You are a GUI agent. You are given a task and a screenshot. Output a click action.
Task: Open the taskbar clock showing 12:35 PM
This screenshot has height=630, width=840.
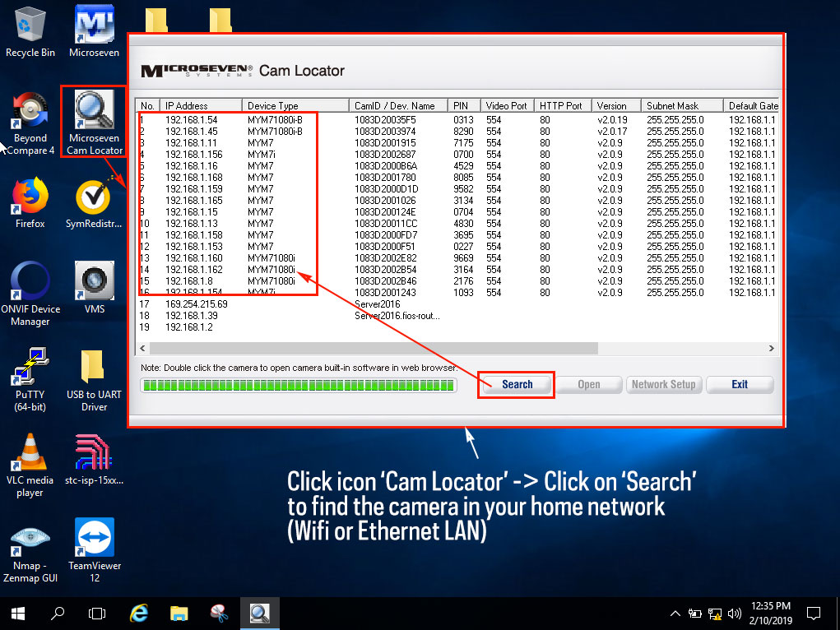[770, 614]
